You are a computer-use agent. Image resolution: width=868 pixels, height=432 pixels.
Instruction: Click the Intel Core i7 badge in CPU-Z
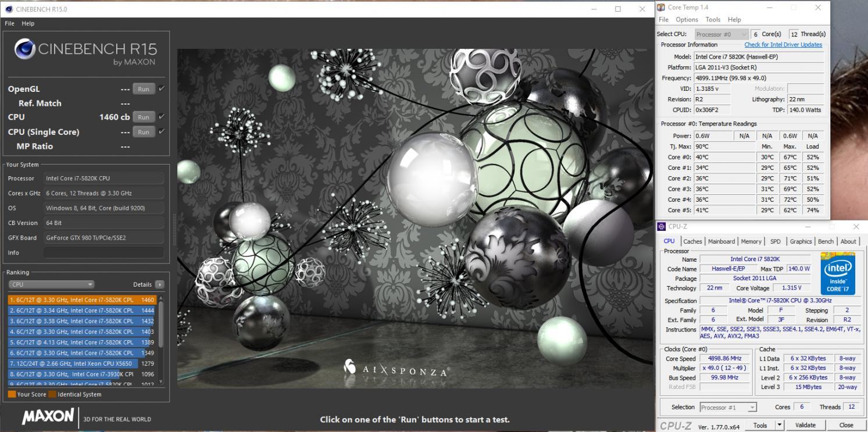(x=838, y=273)
